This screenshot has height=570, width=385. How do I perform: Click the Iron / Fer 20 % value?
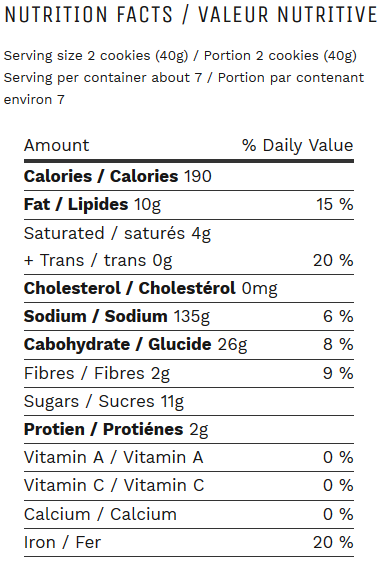(x=333, y=543)
